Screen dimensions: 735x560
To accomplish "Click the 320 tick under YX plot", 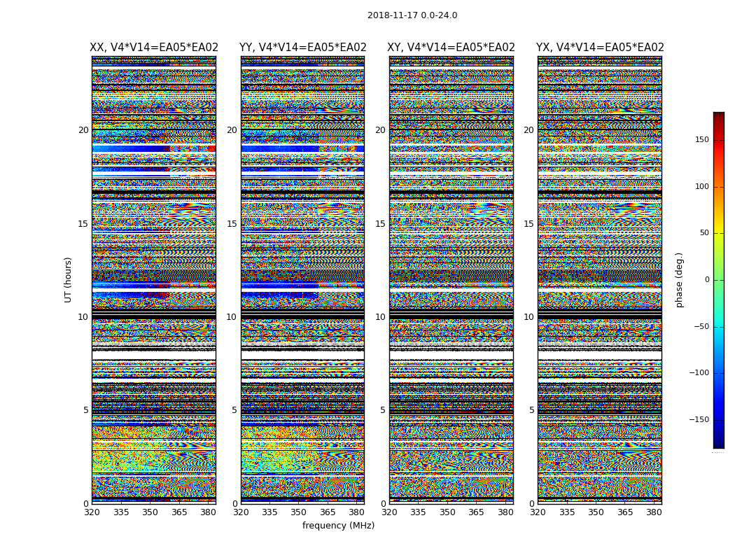I will tap(538, 512).
